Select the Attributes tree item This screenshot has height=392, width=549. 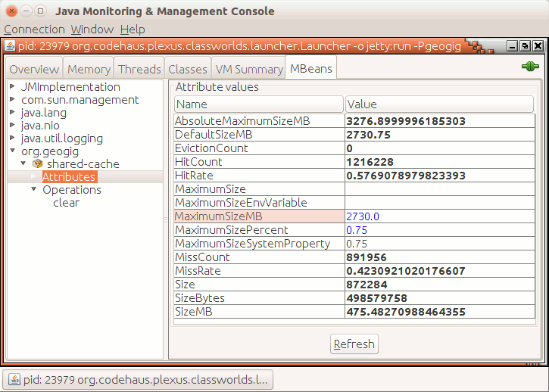[69, 177]
